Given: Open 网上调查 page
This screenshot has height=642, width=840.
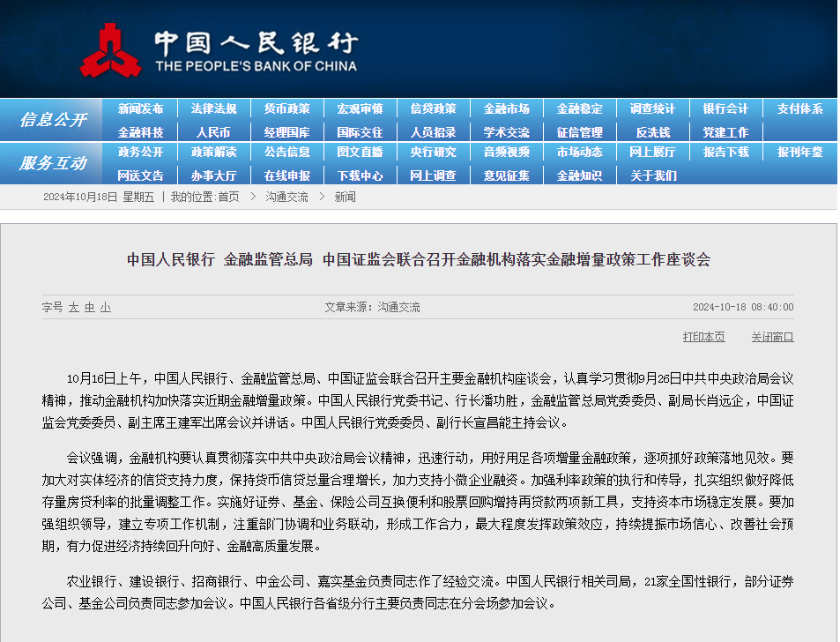Looking at the screenshot, I should coord(434,175).
